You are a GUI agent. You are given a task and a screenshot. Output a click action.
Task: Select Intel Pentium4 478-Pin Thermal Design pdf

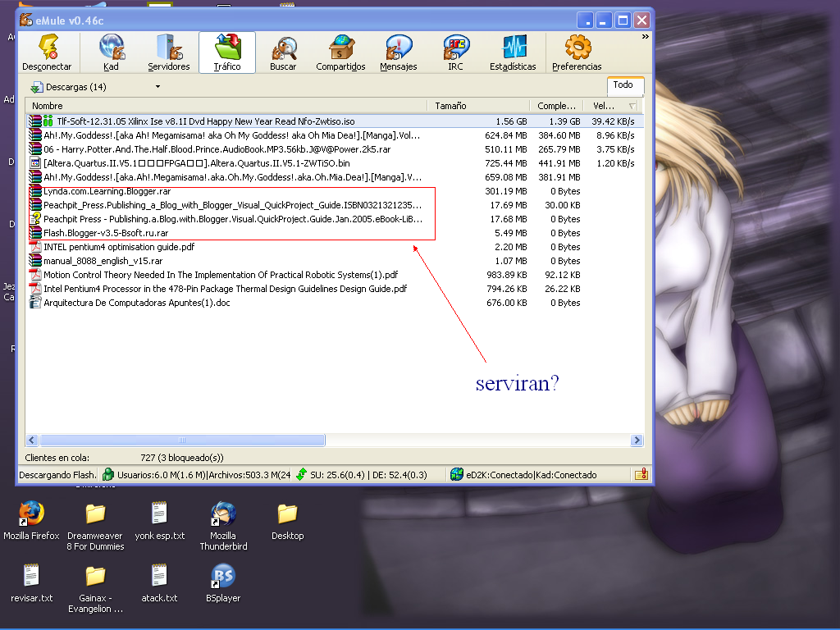pyautogui.click(x=335, y=289)
